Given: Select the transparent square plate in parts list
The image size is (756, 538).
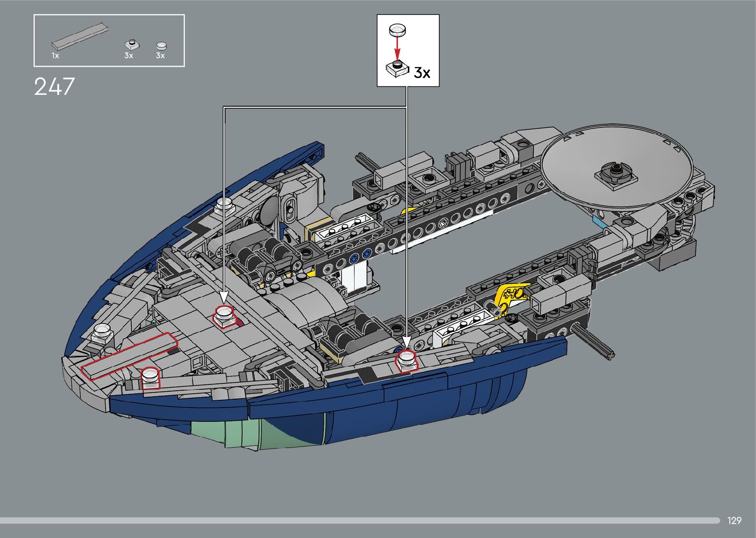Looking at the screenshot, I should pyautogui.click(x=131, y=44).
